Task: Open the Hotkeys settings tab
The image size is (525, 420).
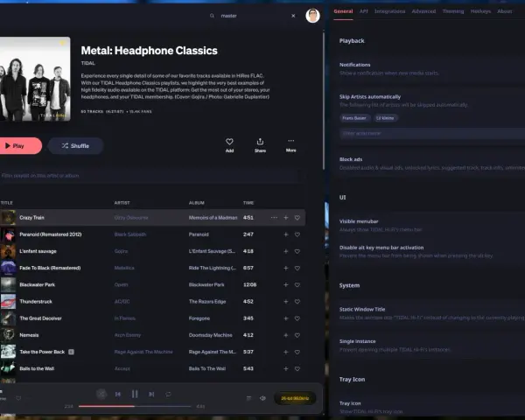Action: click(480, 11)
